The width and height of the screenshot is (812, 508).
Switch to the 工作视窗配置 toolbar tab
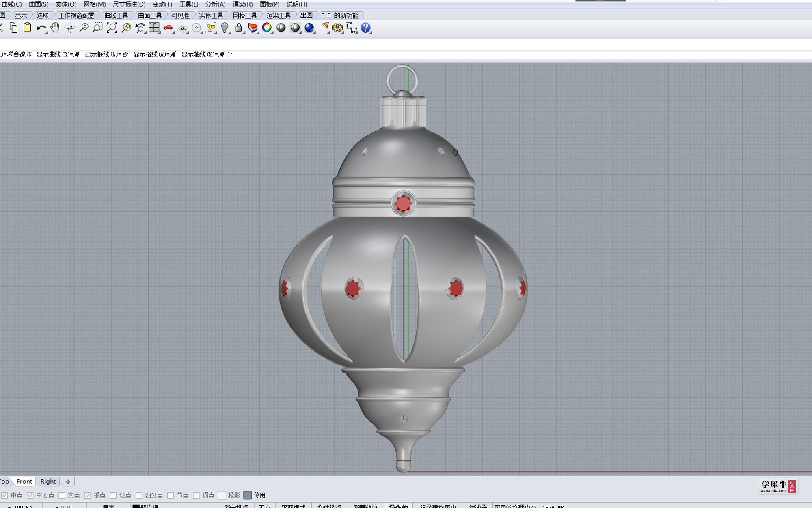pos(76,15)
